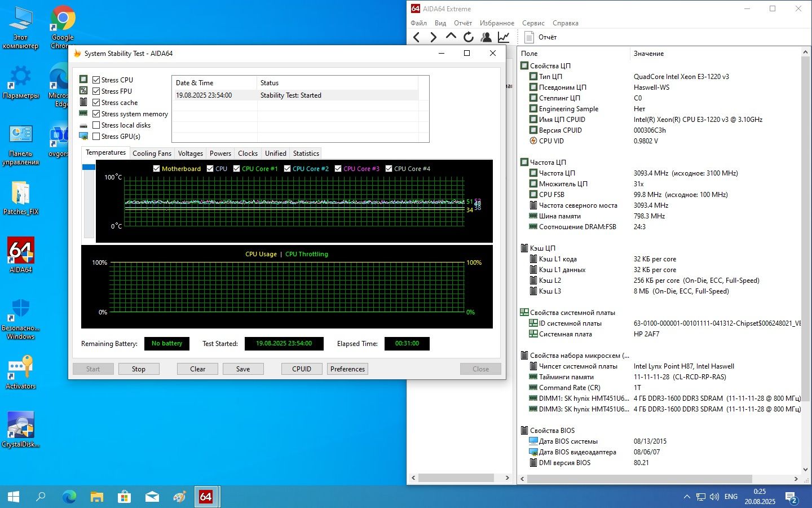Open Patches_FIX desktop folder

[21, 198]
